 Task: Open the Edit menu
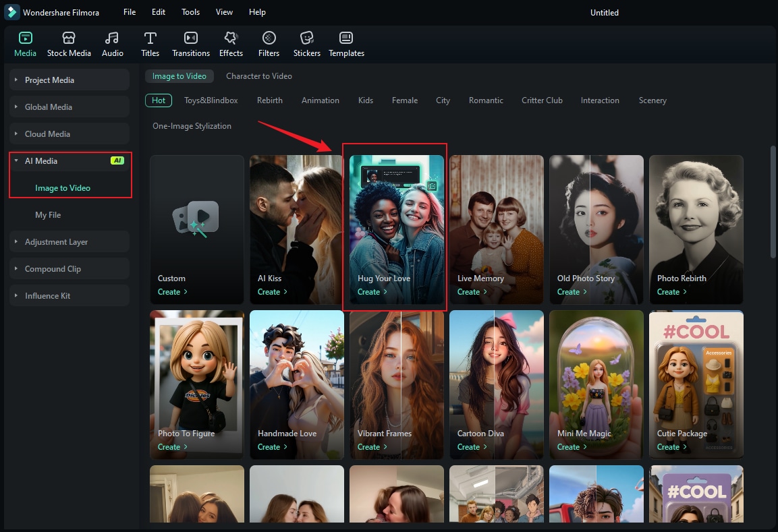click(159, 12)
